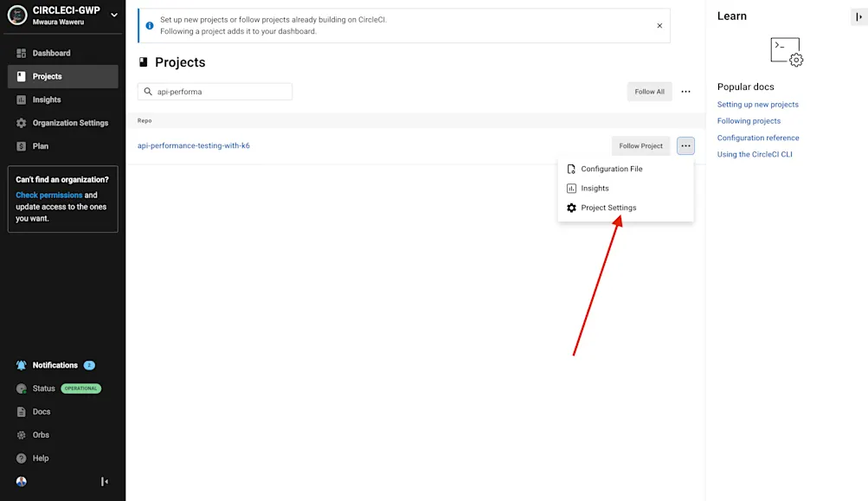Open Help from the sidebar
This screenshot has width=868, height=501.
(41, 459)
